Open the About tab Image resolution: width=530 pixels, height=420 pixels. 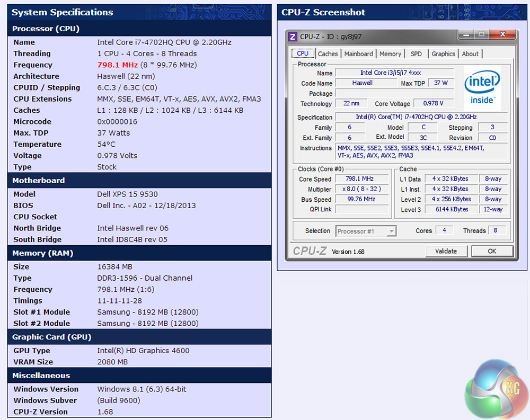point(470,53)
